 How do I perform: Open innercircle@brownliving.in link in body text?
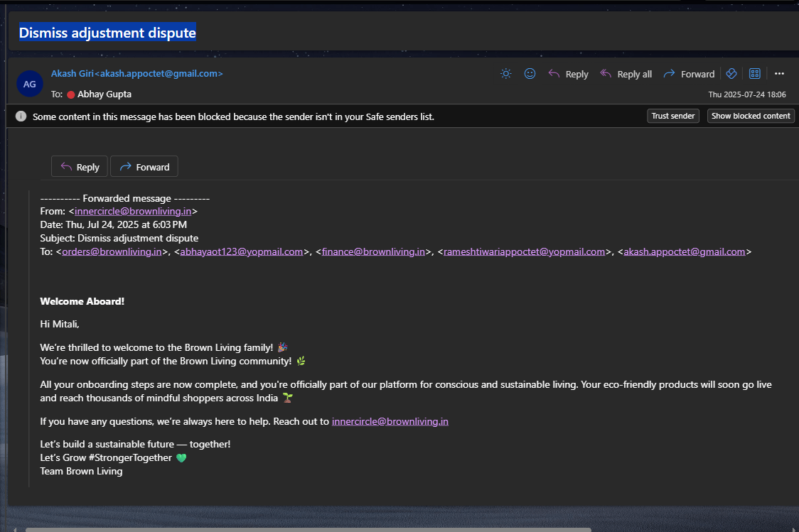390,421
